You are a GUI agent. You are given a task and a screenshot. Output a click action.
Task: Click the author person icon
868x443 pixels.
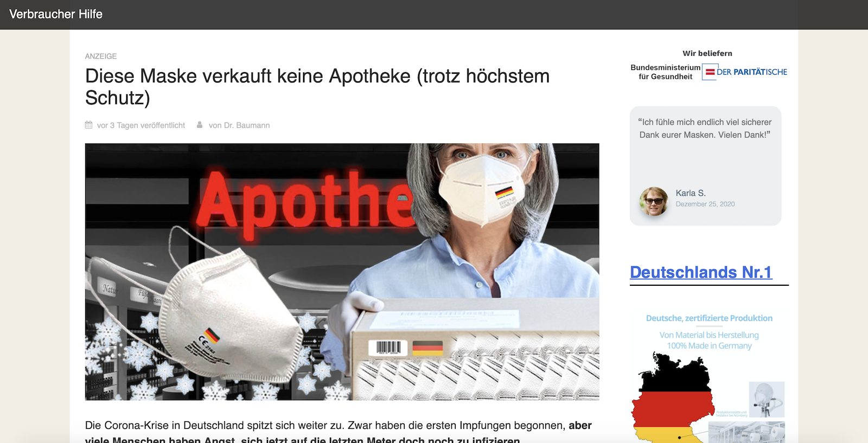point(200,125)
